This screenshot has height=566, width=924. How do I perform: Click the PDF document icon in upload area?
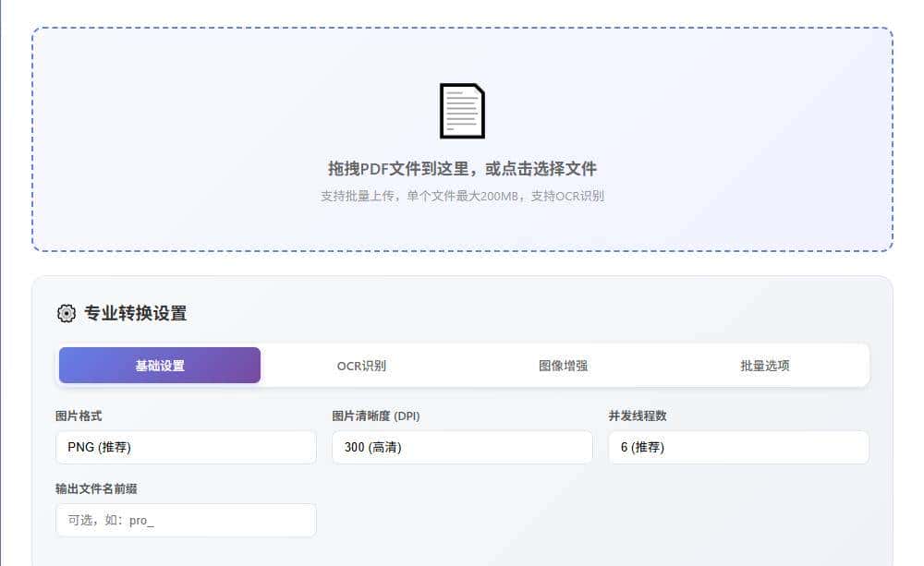pos(462,109)
